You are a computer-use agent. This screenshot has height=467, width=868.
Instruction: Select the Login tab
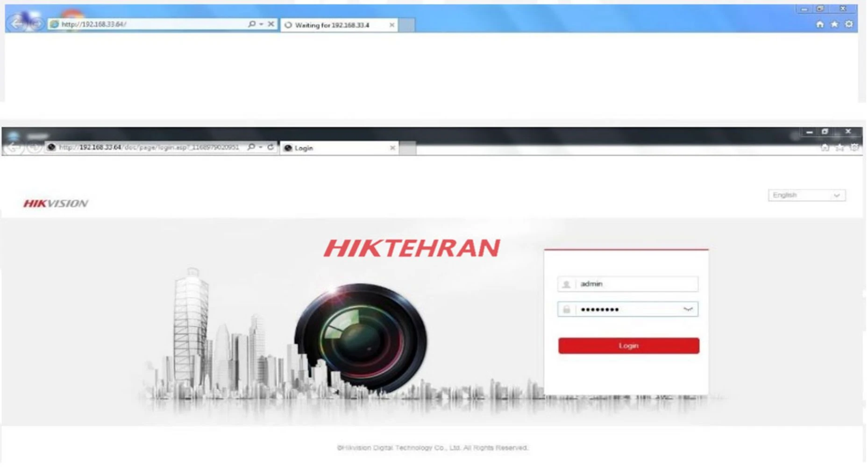click(339, 148)
